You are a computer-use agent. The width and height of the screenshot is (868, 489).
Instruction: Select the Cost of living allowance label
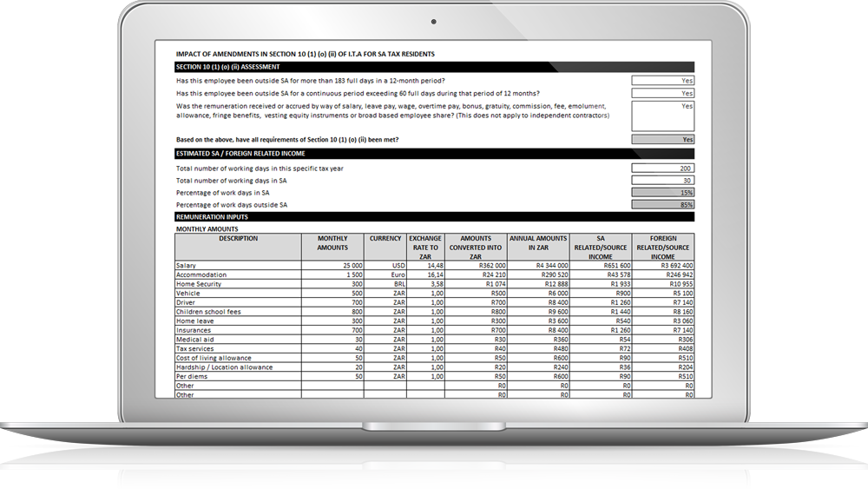[x=239, y=358]
